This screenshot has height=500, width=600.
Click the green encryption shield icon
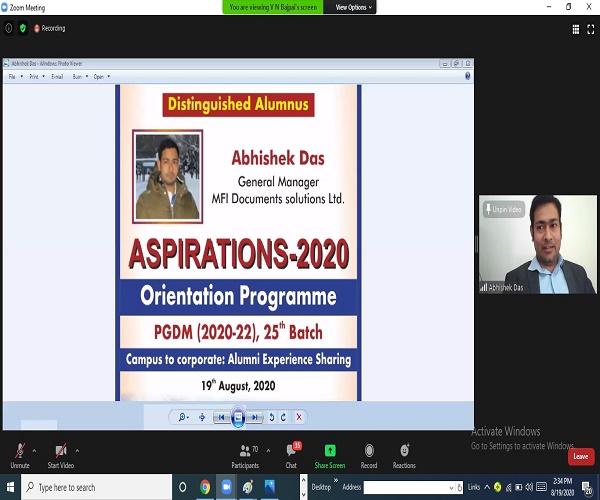click(x=23, y=28)
